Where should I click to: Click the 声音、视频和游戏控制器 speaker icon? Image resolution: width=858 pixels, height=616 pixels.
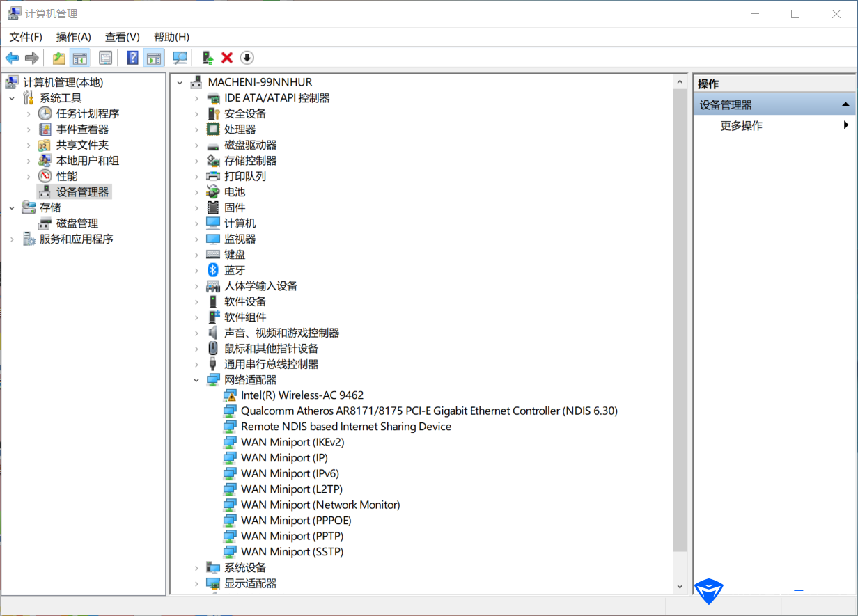click(x=213, y=333)
